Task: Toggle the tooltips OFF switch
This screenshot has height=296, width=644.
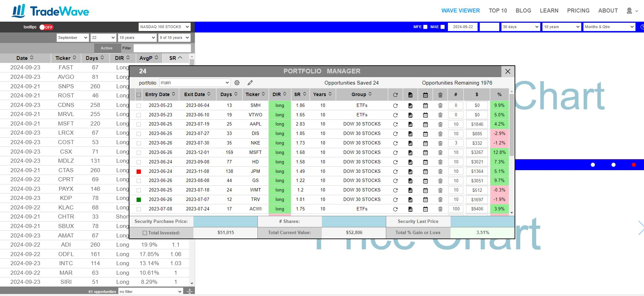Action: [x=46, y=27]
